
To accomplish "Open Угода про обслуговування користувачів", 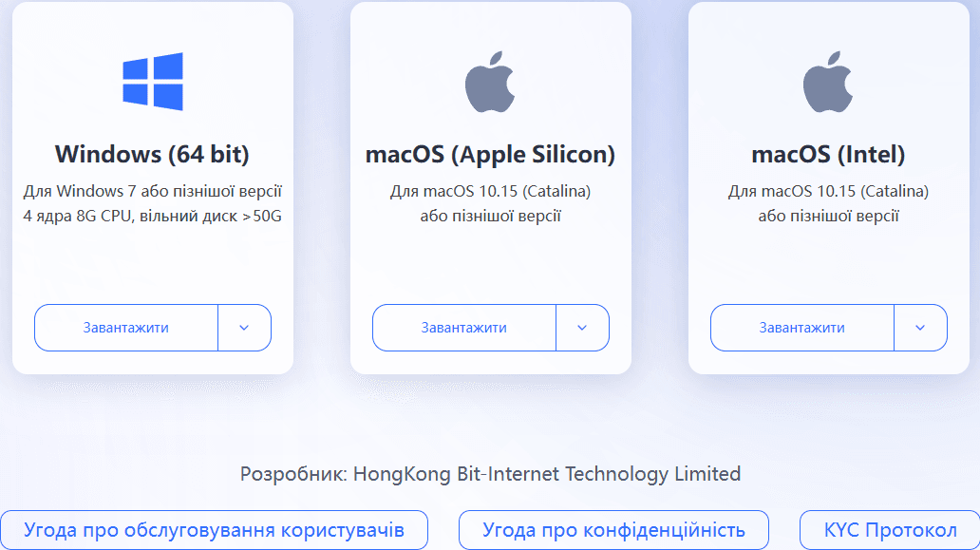I will pyautogui.click(x=214, y=530).
